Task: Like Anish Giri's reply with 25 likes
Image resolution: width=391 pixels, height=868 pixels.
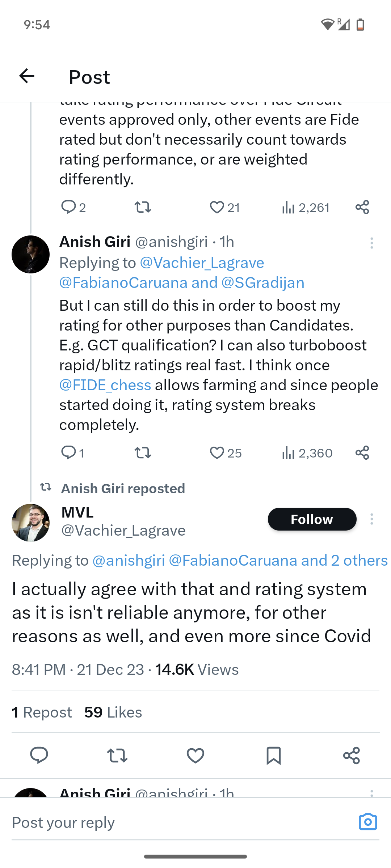Action: 217,453
